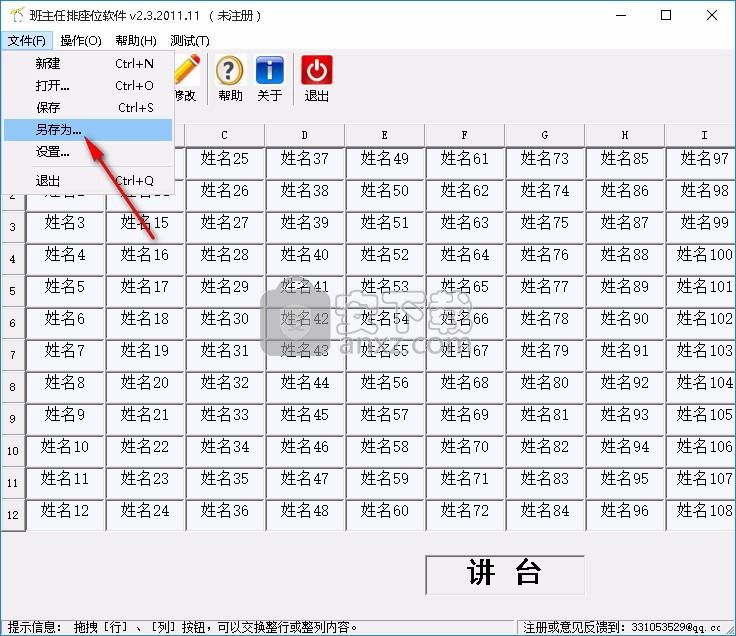Image resolution: width=736 pixels, height=636 pixels.
Task: Select seat cell 姓名37
Action: tap(305, 163)
